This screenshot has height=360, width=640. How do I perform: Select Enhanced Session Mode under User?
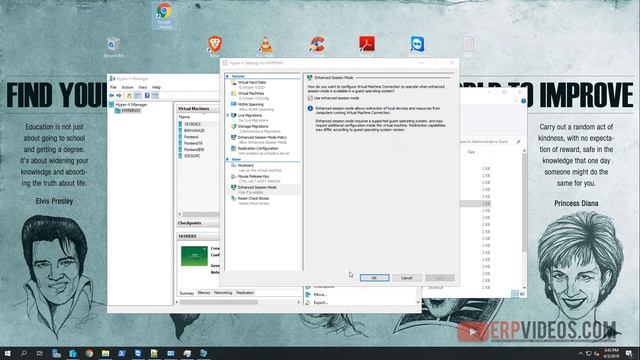tap(257, 187)
